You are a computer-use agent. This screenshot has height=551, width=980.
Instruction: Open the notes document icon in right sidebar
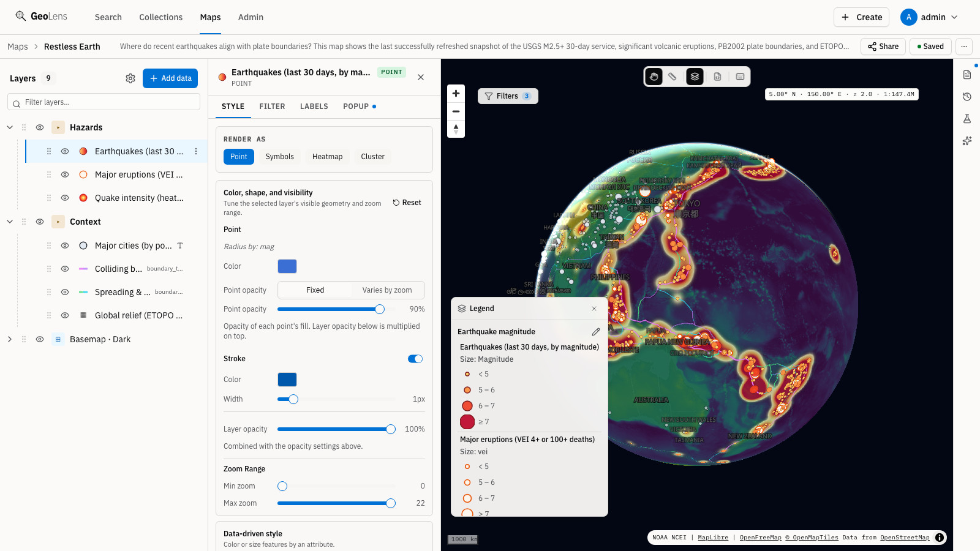point(967,75)
